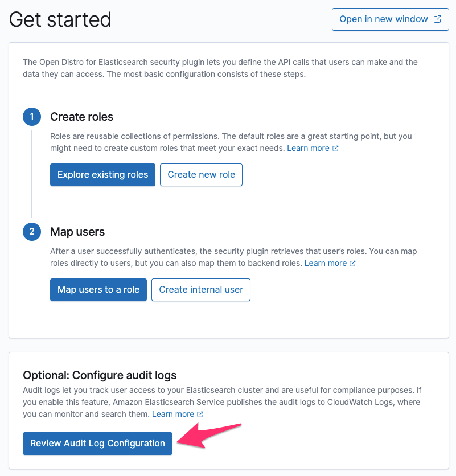Screen dimensions: 456x476
Task: Click Review Audit Log Configuration button
Action: [97, 444]
